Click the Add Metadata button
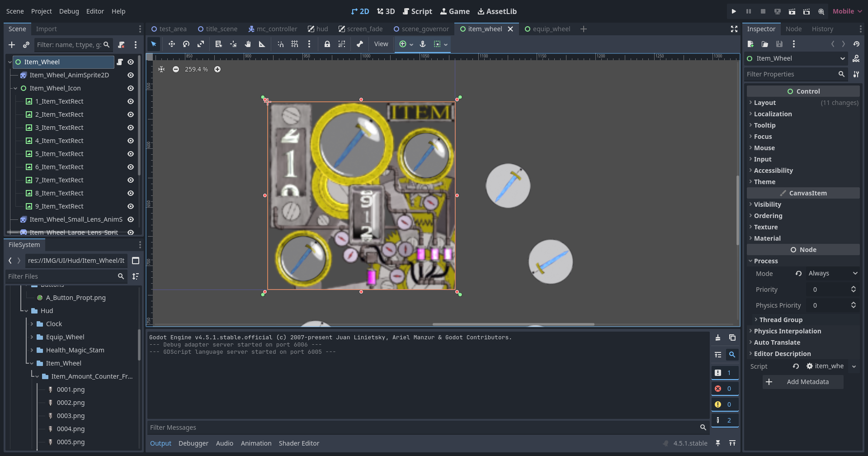 click(803, 382)
